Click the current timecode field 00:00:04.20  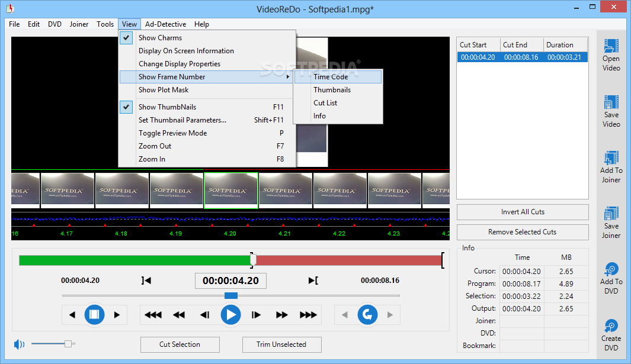(x=230, y=281)
